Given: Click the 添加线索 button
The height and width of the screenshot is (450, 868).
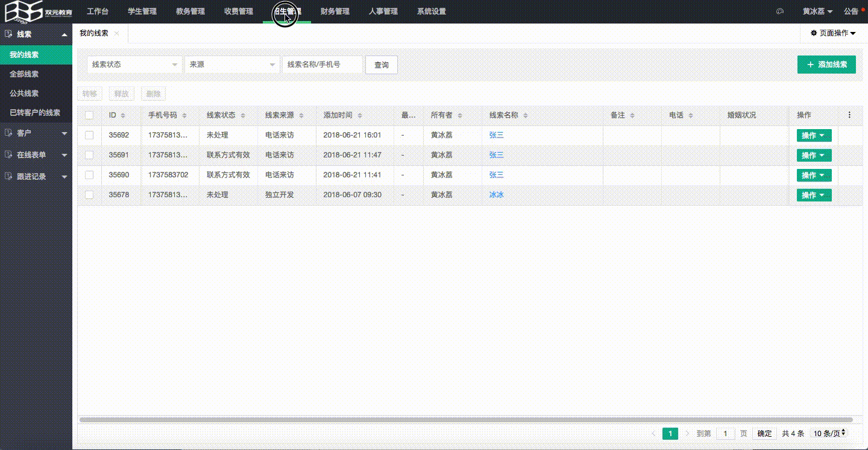Looking at the screenshot, I should pos(826,65).
